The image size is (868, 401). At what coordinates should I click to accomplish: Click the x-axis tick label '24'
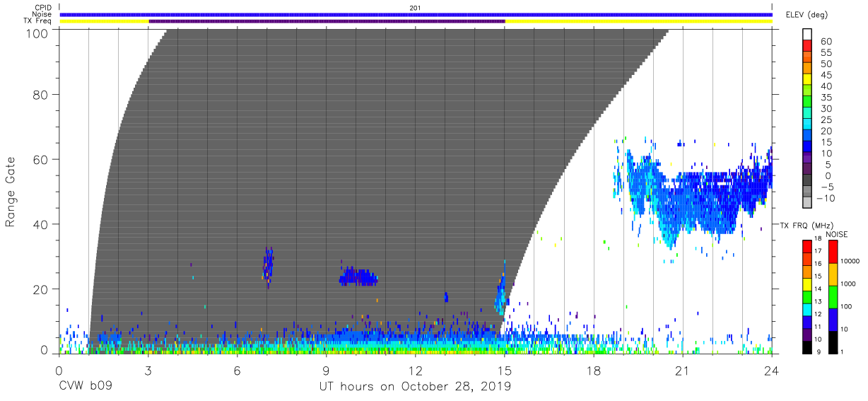[772, 370]
